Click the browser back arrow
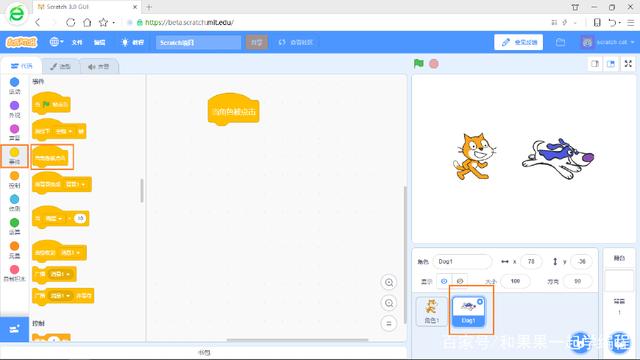 pos(38,22)
